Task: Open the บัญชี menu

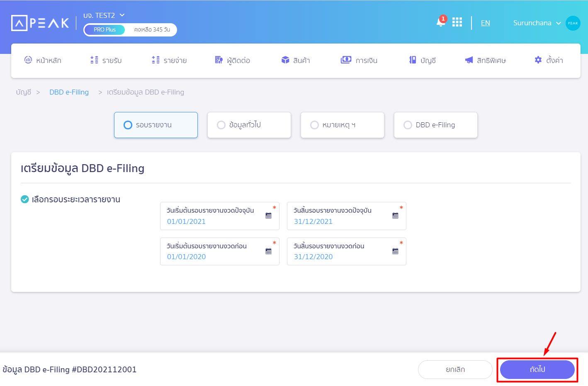Action: (x=423, y=60)
